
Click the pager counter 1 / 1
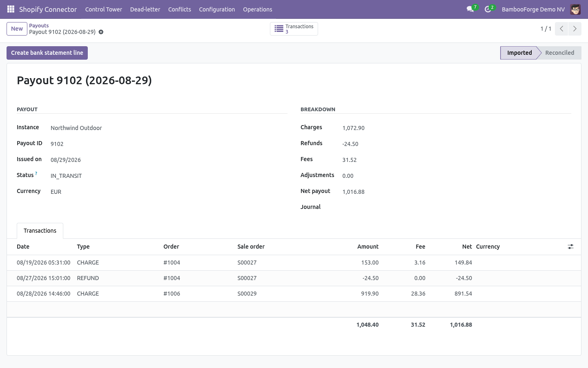546,29
